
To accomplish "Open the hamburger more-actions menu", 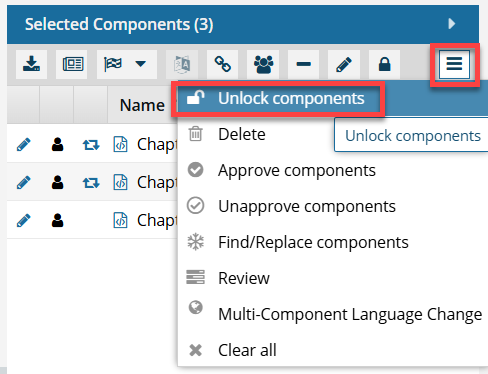I will pyautogui.click(x=454, y=64).
